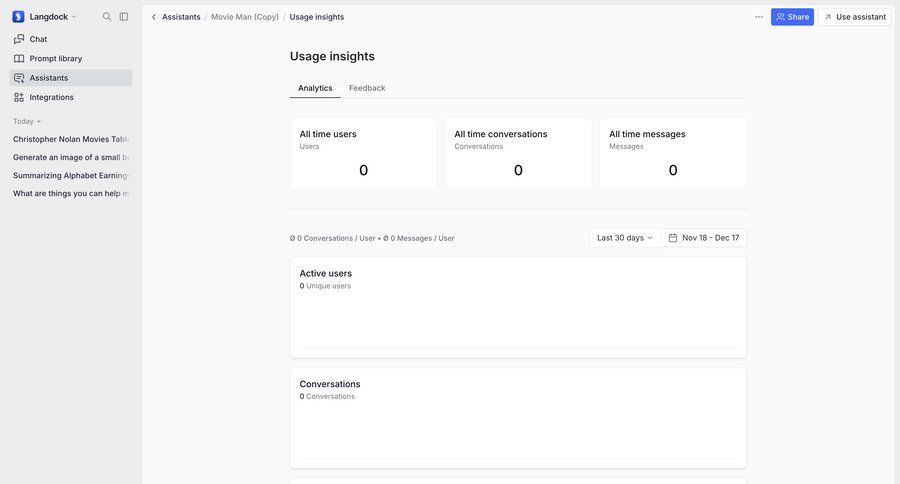Open Integrations in sidebar
The width and height of the screenshot is (900, 484).
[x=71, y=98]
